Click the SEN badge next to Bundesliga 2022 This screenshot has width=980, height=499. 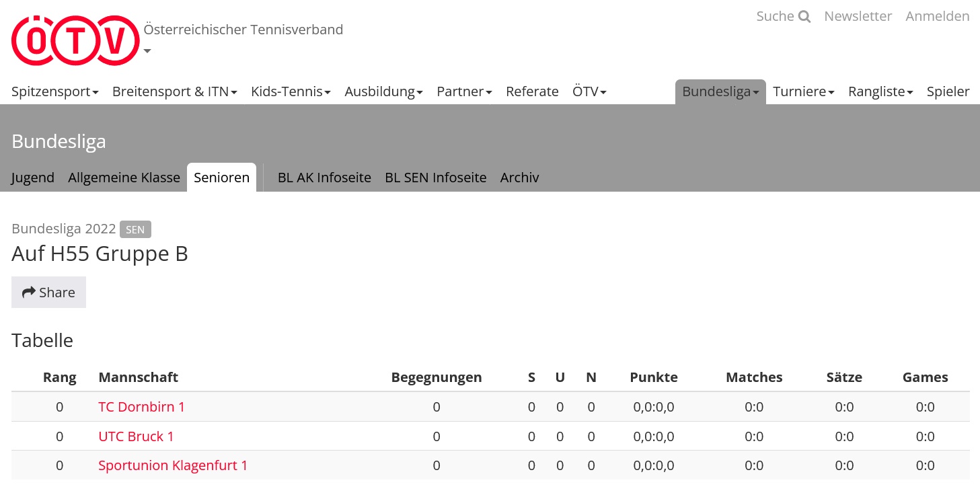[135, 229]
